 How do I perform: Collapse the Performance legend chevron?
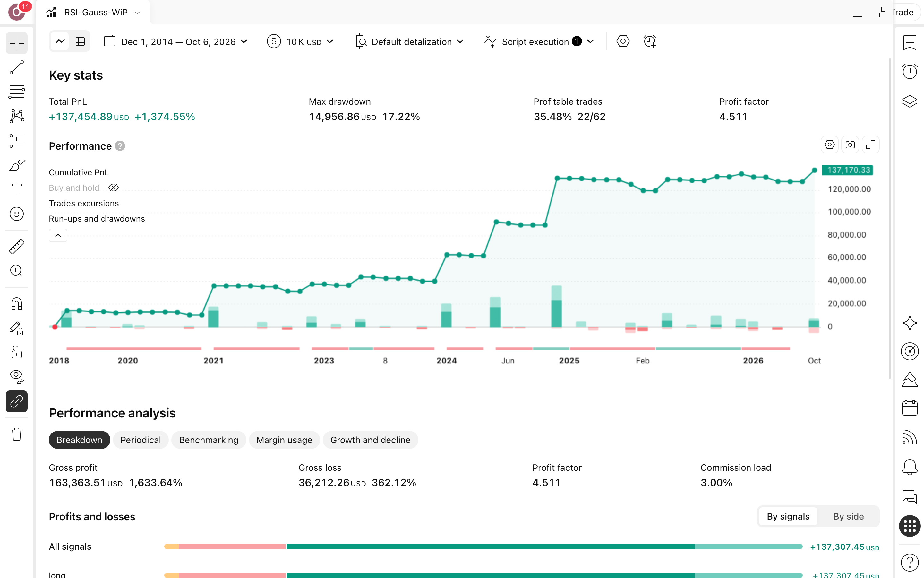pos(58,235)
